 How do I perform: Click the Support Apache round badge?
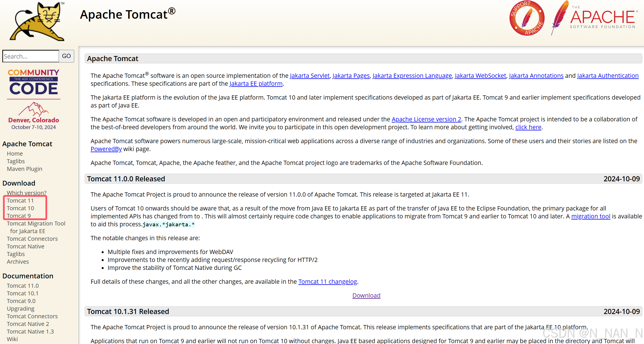[x=527, y=18]
